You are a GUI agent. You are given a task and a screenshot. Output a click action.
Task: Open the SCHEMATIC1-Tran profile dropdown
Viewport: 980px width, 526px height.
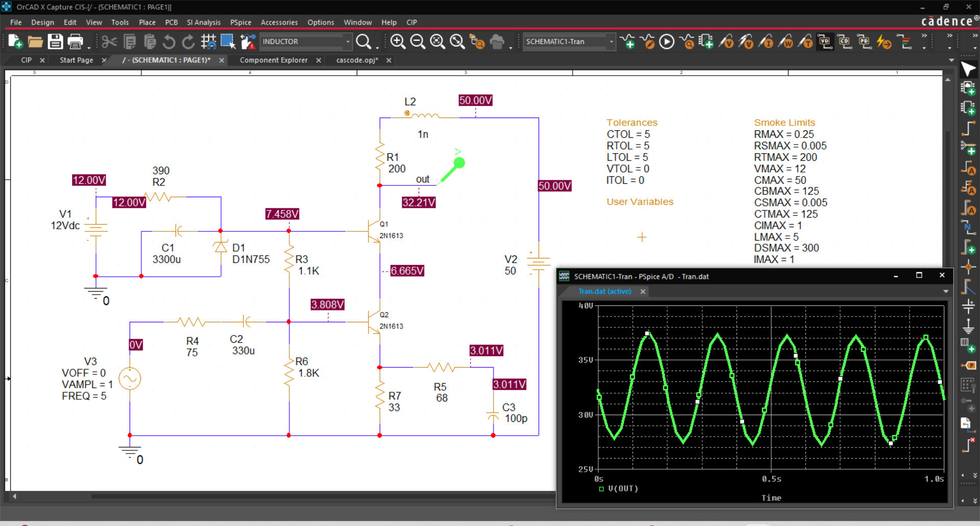[x=611, y=41]
